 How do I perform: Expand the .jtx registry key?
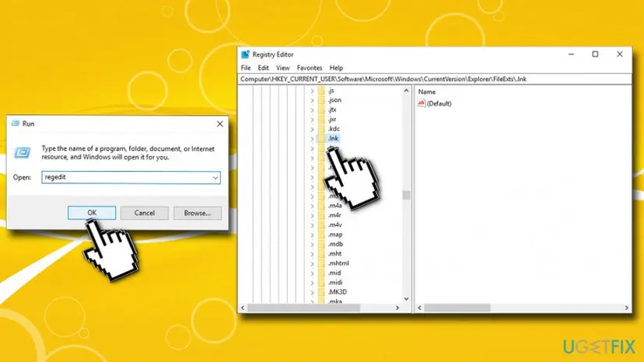(312, 110)
